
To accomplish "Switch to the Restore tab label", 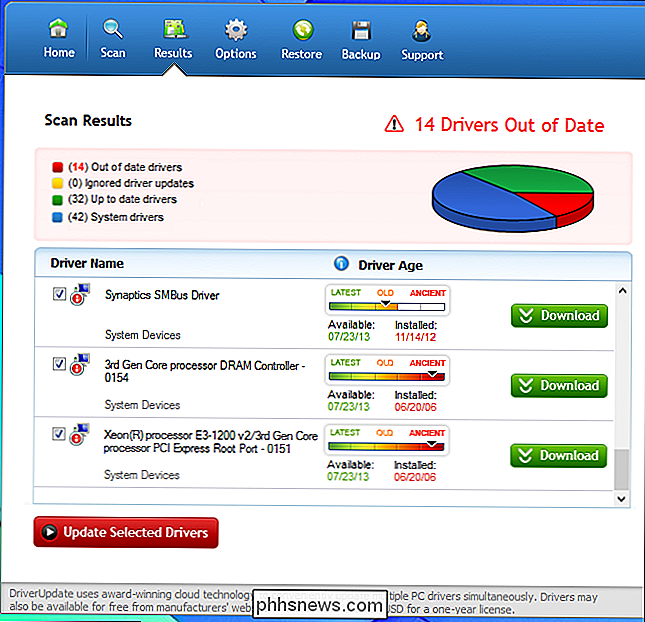I will [x=302, y=54].
